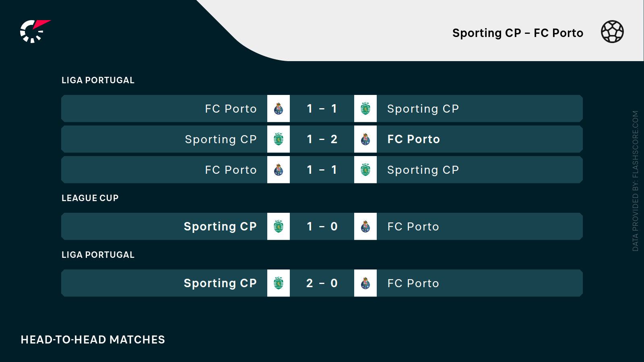The height and width of the screenshot is (362, 644).
Task: Click HEAD-TO-HEAD MATCHES label at bottom
Action: point(93,340)
